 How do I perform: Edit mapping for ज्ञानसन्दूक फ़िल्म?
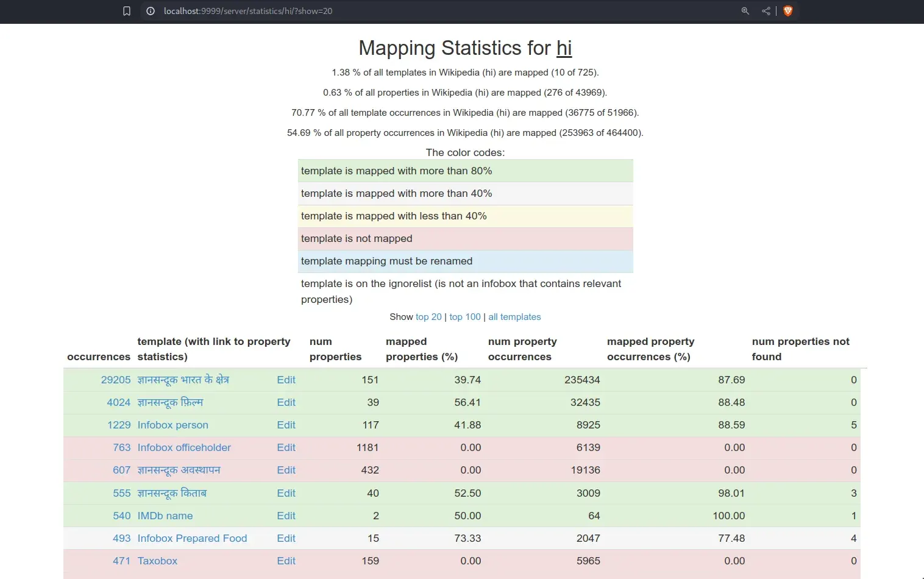point(286,402)
